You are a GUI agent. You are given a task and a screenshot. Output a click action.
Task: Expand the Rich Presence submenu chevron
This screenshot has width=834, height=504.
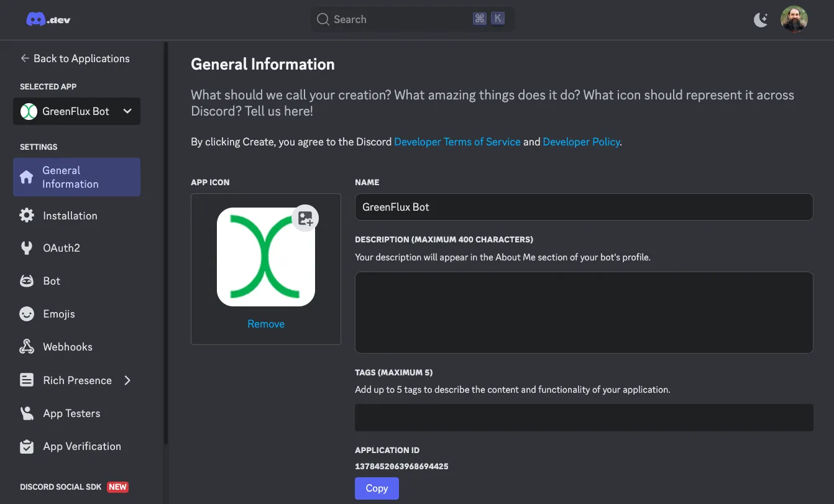point(127,380)
